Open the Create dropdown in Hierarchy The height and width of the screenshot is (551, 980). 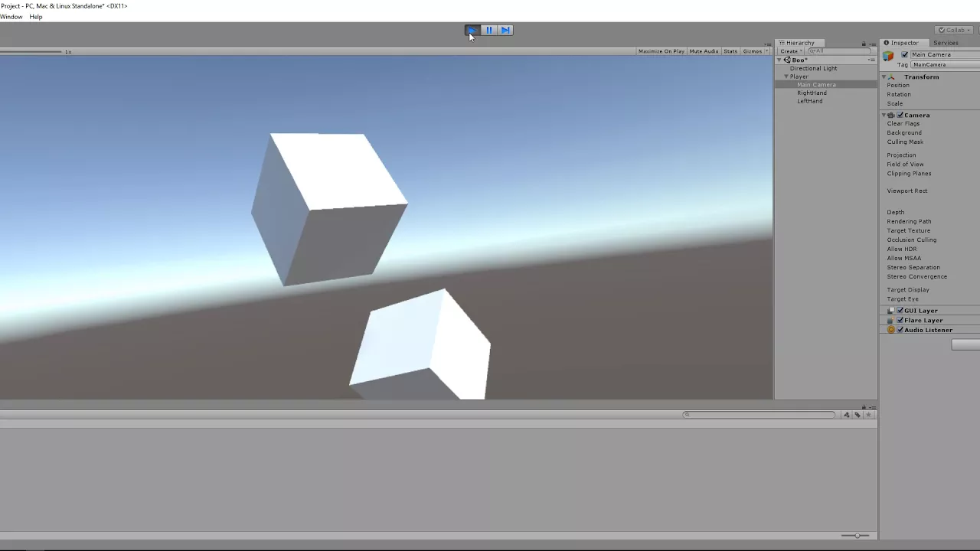(791, 51)
